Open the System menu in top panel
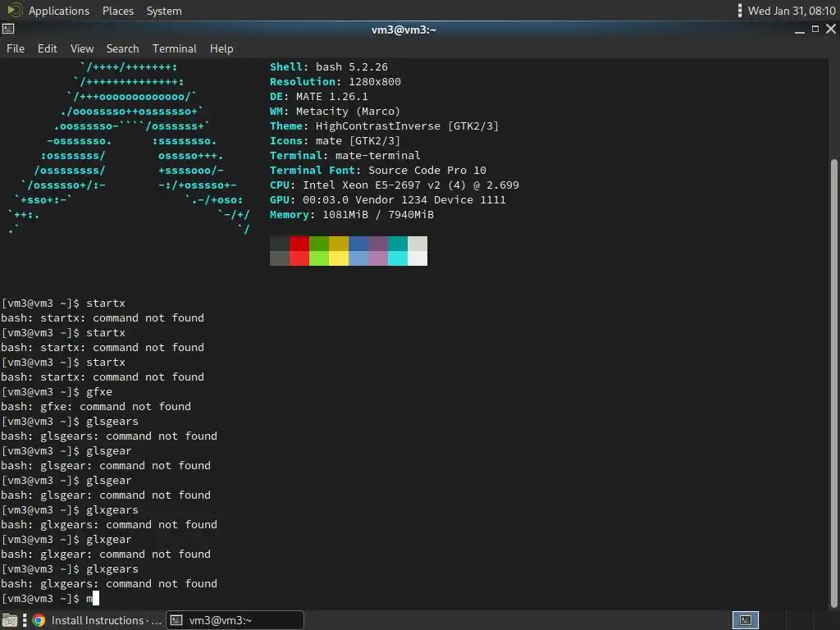The height and width of the screenshot is (630, 840). click(164, 11)
